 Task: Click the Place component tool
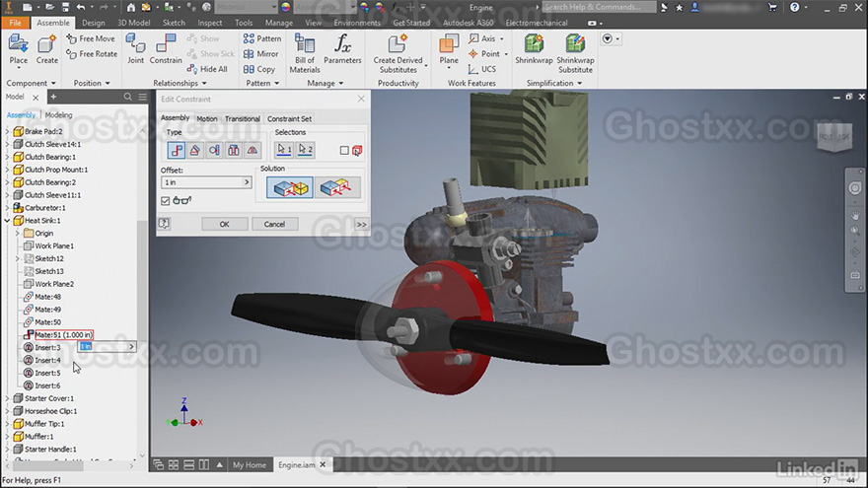coord(19,50)
